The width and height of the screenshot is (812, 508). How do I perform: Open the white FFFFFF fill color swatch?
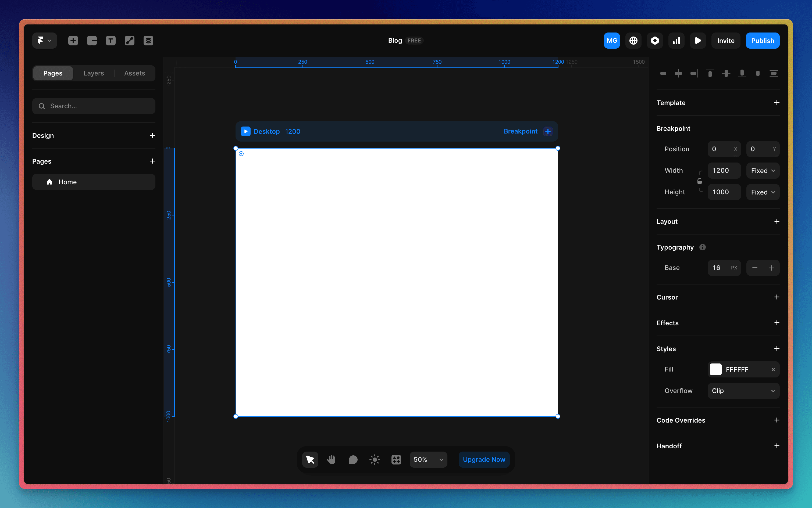pyautogui.click(x=716, y=369)
